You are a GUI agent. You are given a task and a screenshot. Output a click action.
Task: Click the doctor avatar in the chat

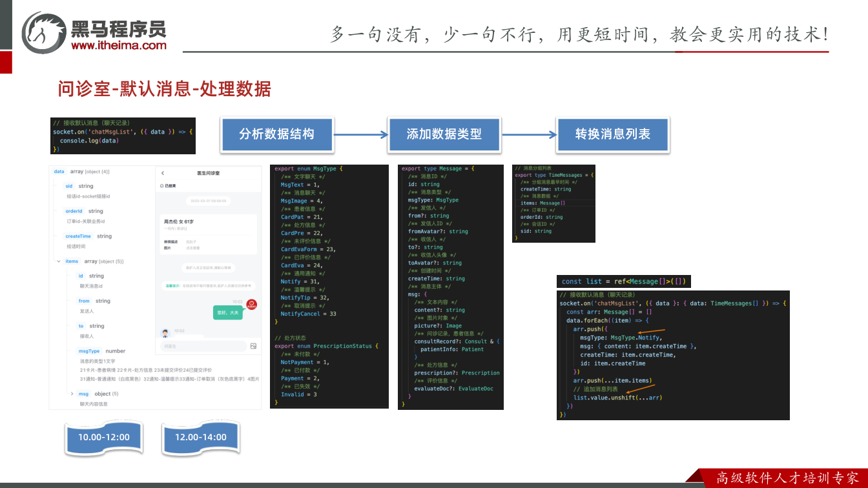coord(165,333)
